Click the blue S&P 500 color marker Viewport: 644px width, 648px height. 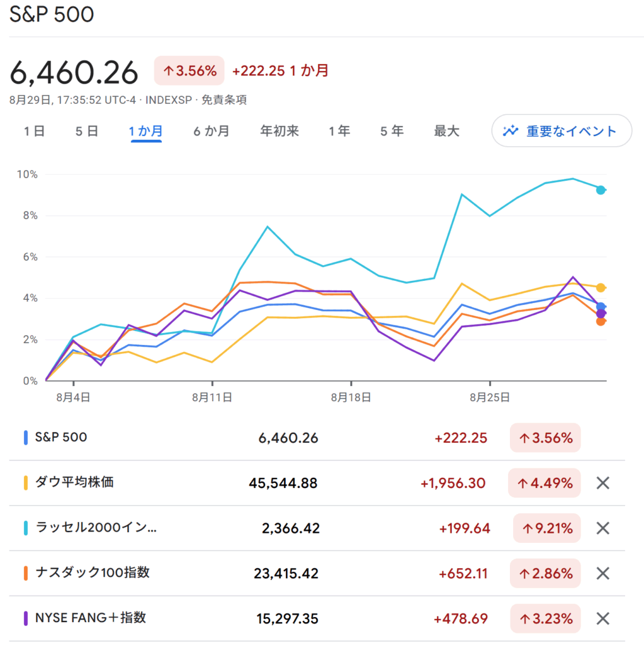point(25,438)
